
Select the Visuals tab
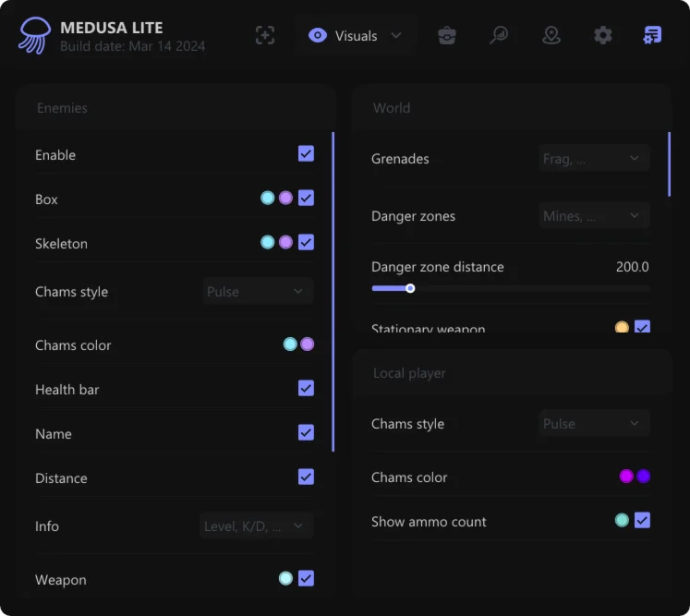pos(356,35)
